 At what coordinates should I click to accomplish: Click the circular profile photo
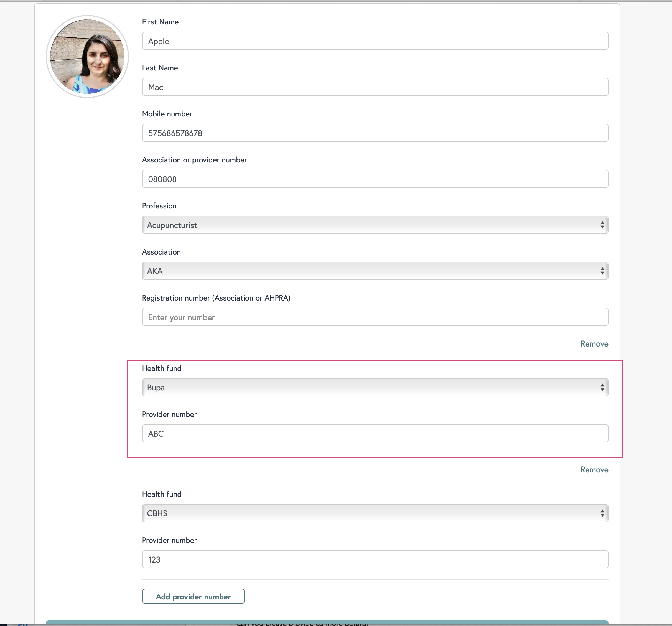(x=87, y=57)
